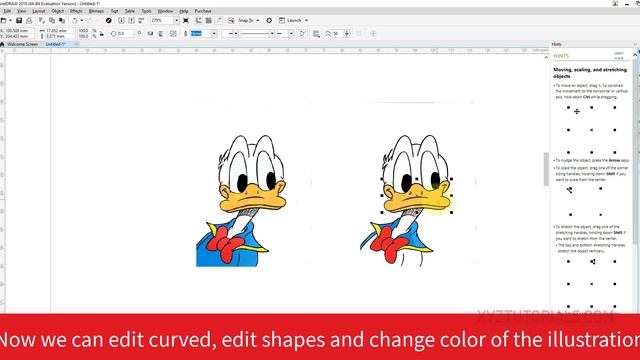Click the third icon after the rotation field
This screenshot has height=360, width=640.
(173, 33)
